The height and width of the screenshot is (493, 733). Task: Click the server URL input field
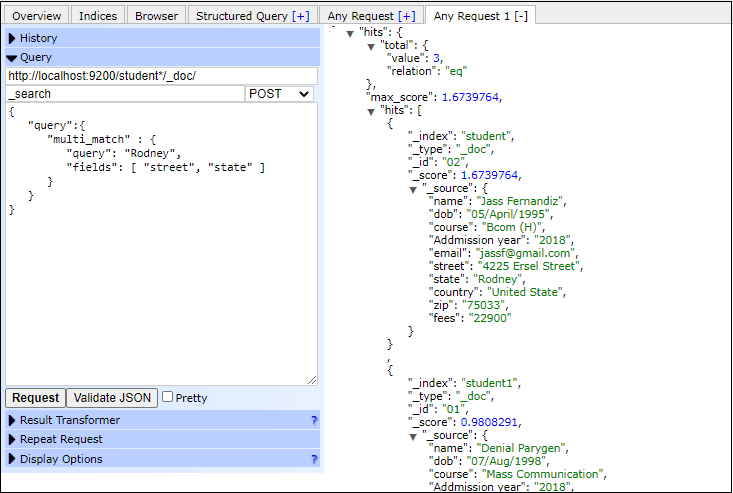[x=161, y=76]
